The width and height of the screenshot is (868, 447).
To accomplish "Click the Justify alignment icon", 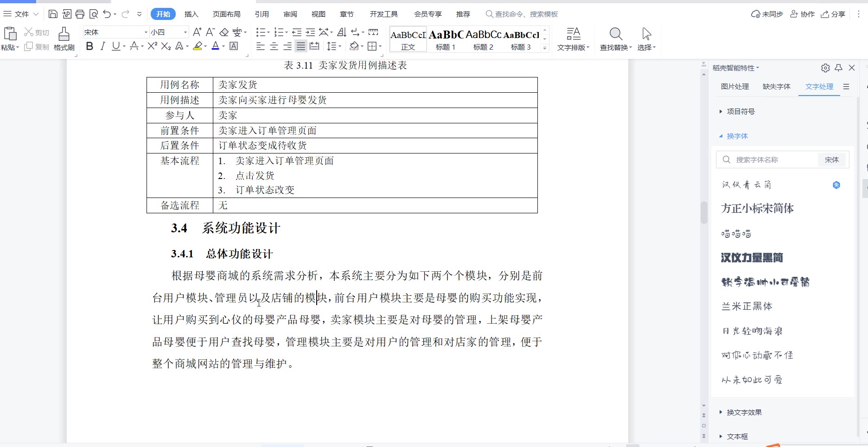I will tap(301, 46).
